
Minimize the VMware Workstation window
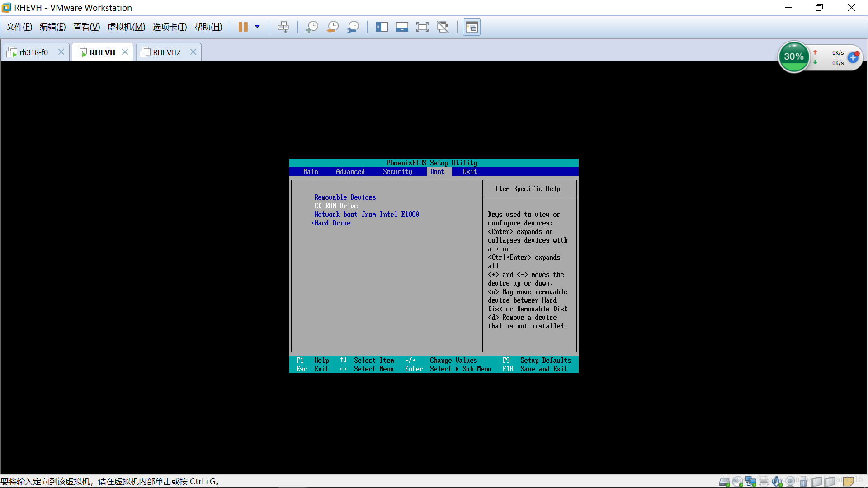(788, 8)
